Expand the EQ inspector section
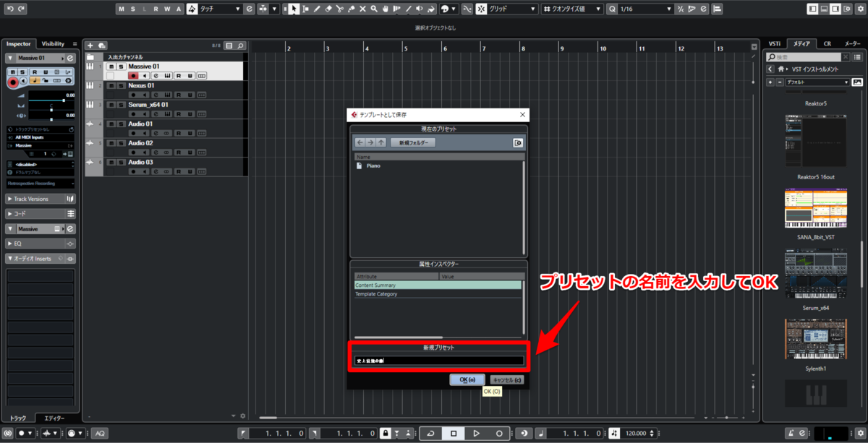 [x=41, y=244]
